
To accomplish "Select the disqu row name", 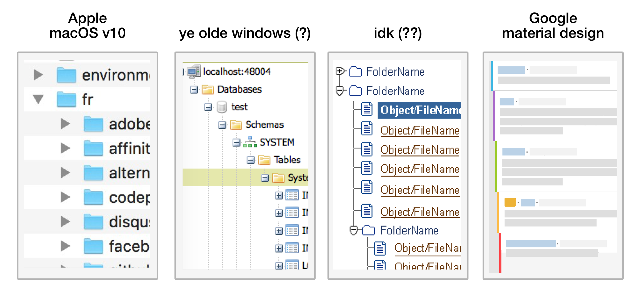I will click(129, 222).
